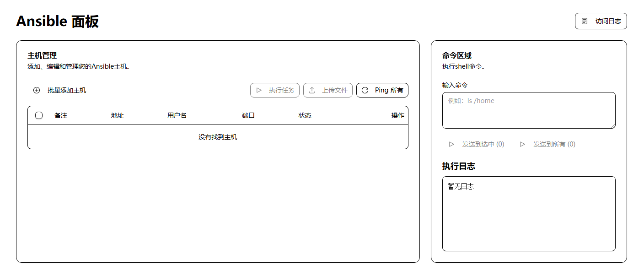Click the 状态 column header
This screenshot has width=644, height=271.
(x=305, y=115)
